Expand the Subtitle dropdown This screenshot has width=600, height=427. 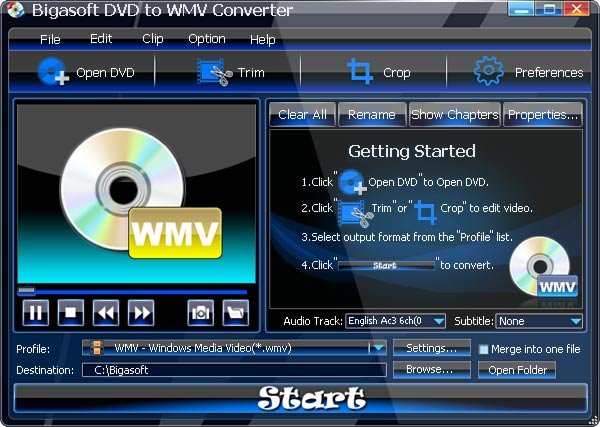click(576, 321)
